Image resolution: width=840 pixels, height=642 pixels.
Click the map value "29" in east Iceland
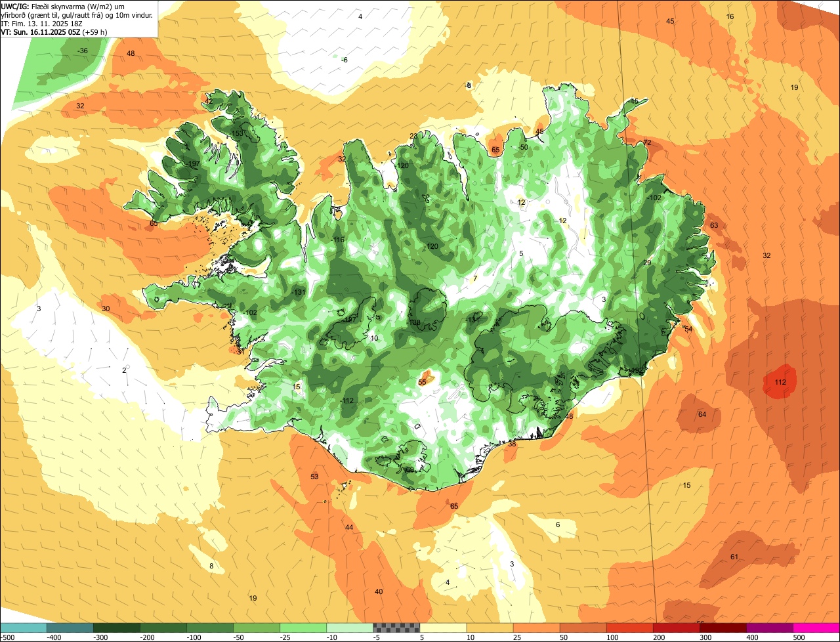(x=647, y=263)
